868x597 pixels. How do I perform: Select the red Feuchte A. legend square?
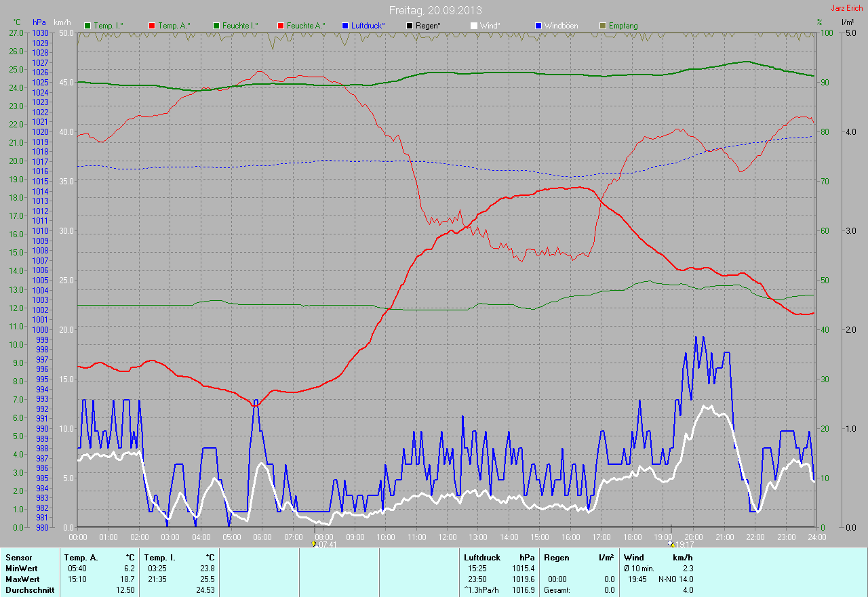pos(281,26)
